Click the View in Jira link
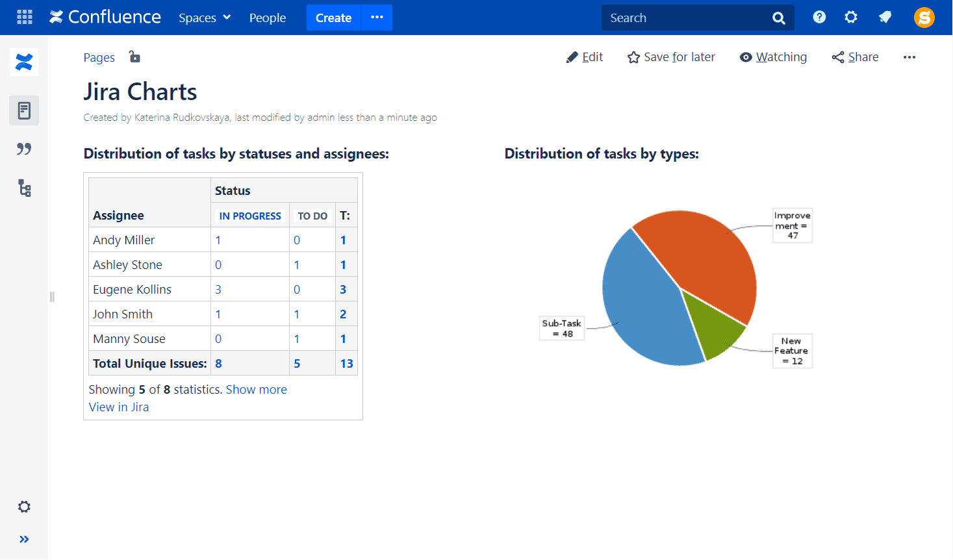The height and width of the screenshot is (560, 953). (119, 407)
